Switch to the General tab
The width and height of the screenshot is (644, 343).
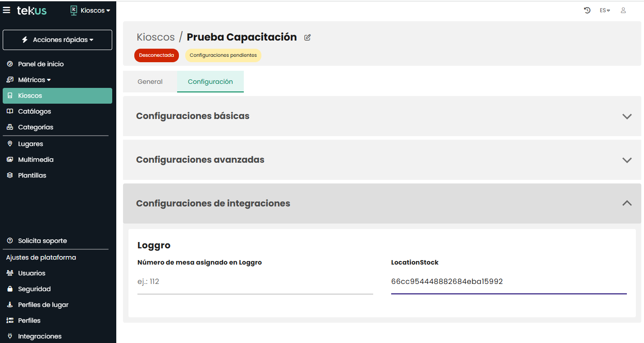pos(150,82)
